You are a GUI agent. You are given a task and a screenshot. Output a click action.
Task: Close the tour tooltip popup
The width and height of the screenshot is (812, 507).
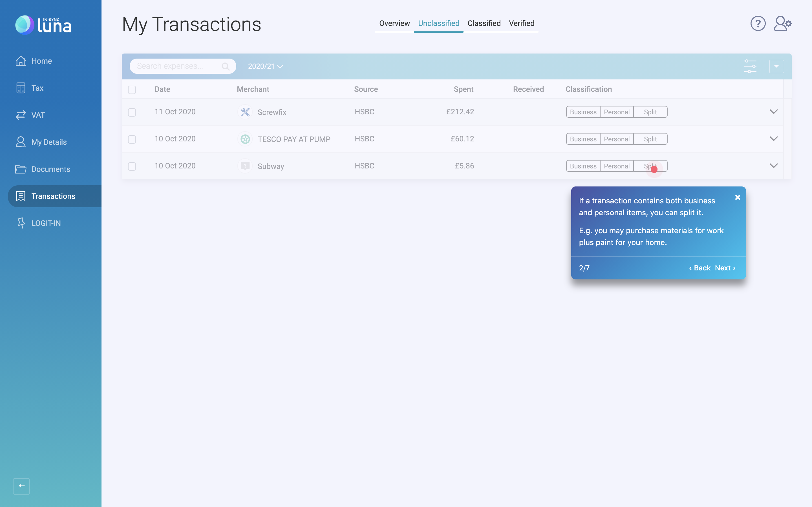click(738, 197)
